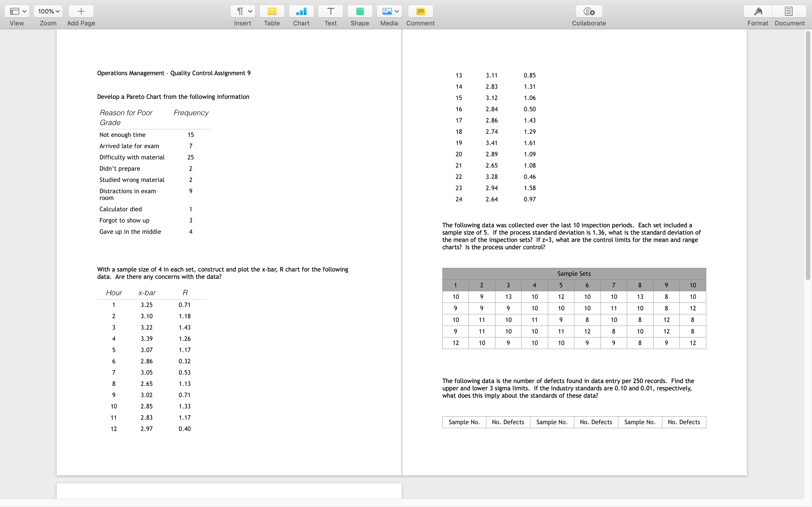Insert a Text box
The image size is (812, 507).
point(330,11)
